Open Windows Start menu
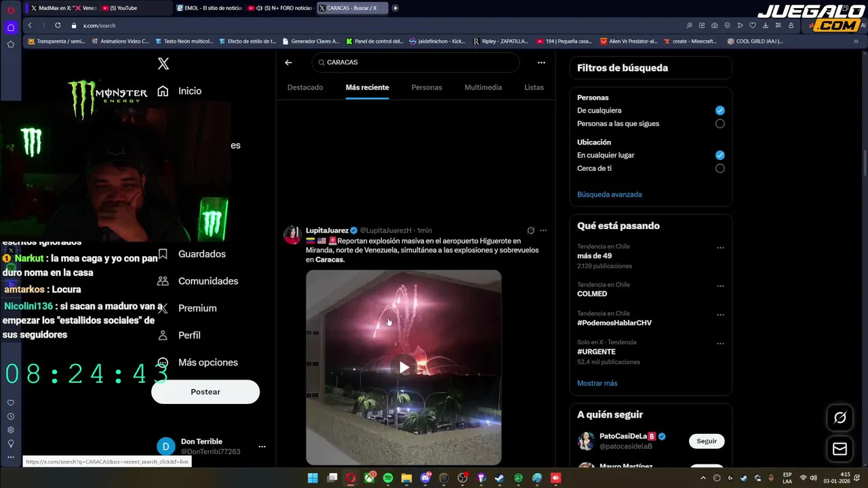Image resolution: width=868 pixels, height=488 pixels. [x=313, y=478]
